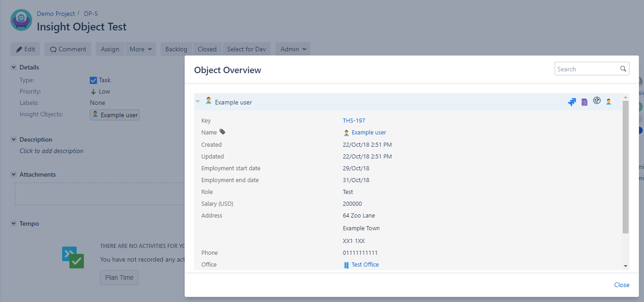Collapse the Details section
Viewport: 644px width, 302px height.
coord(14,67)
